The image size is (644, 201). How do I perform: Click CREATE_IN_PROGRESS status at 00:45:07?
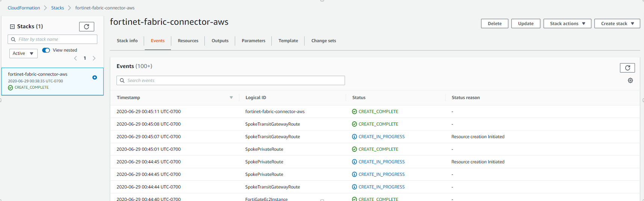click(381, 137)
